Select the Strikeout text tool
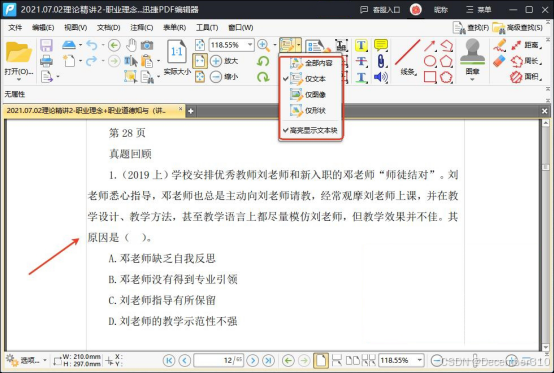The height and width of the screenshot is (373, 554). pos(361,61)
